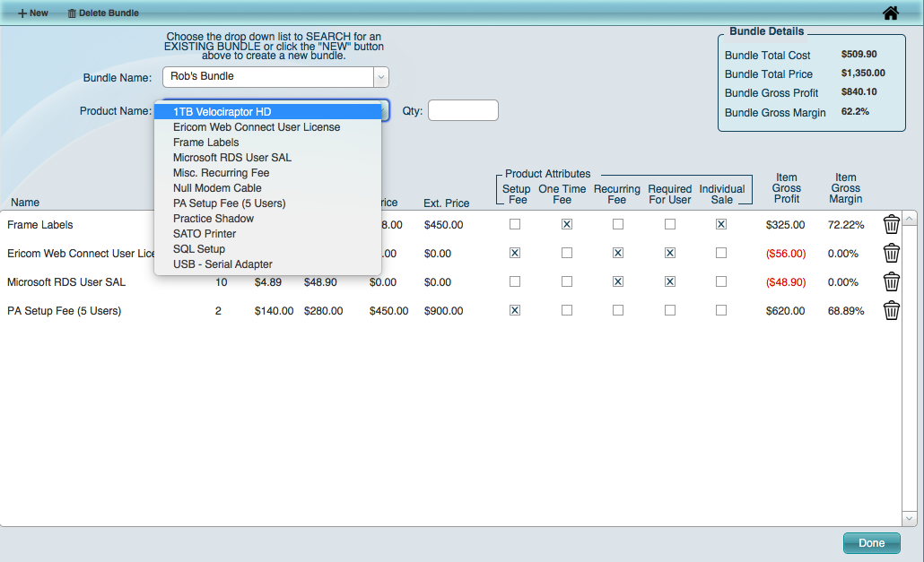924x562 pixels.
Task: Click the ($48.90) gross profit value
Action: (786, 282)
